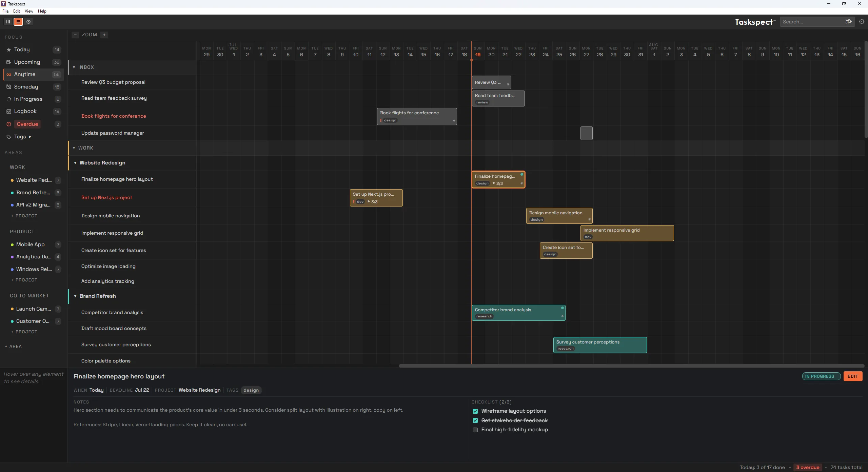Click the Logbook checkmark icon
Image resolution: width=868 pixels, height=472 pixels.
[x=9, y=111]
